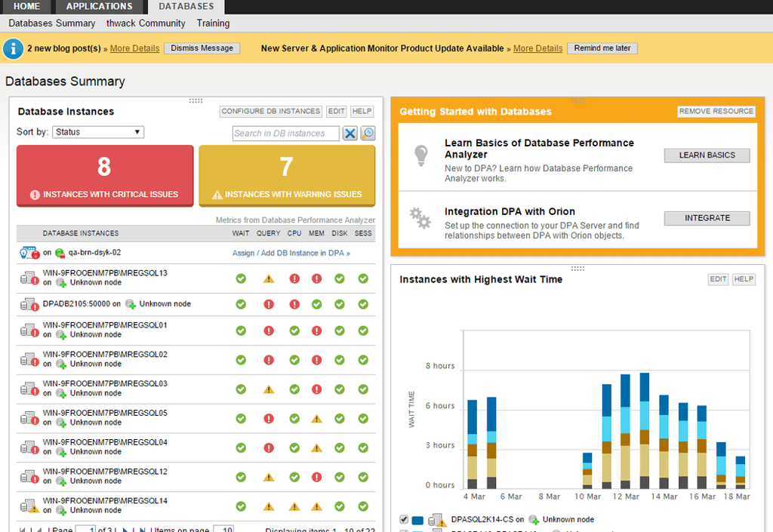773x532 pixels.
Task: Click the MEM critical icon for MREGSQL12
Action: click(316, 478)
